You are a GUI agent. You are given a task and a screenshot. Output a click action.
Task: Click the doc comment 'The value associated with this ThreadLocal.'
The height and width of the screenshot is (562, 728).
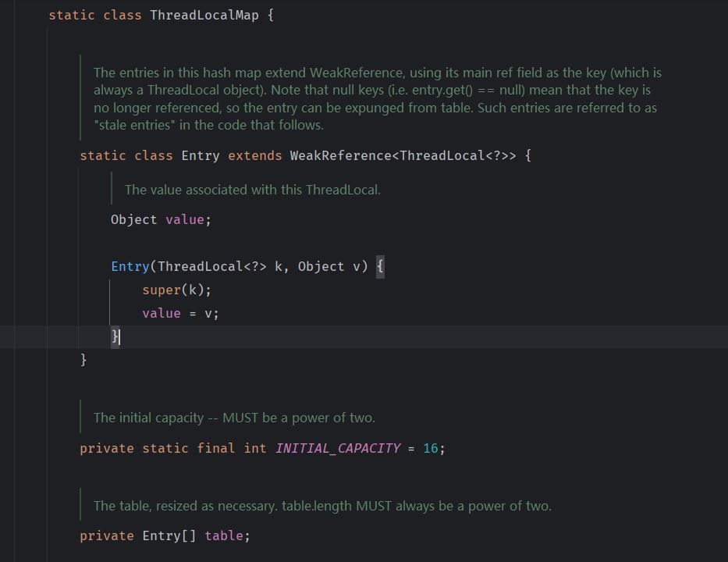(x=253, y=190)
